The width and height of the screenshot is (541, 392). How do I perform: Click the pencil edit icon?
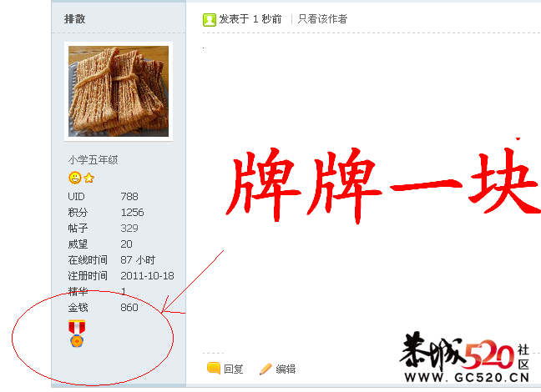(265, 369)
